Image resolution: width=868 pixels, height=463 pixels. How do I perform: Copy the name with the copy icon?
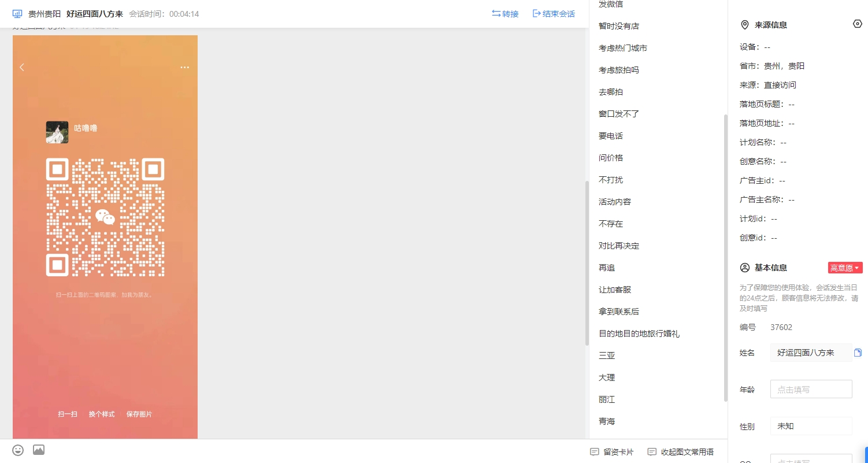click(x=858, y=353)
